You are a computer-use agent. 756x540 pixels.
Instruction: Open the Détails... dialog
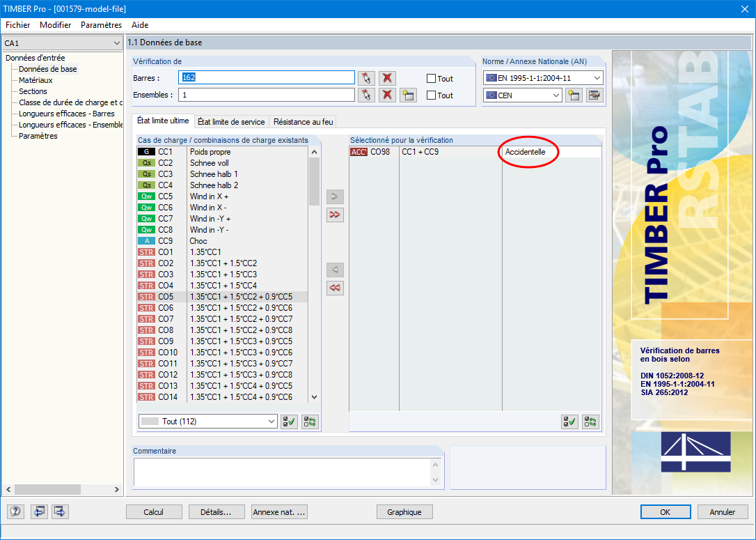click(216, 512)
